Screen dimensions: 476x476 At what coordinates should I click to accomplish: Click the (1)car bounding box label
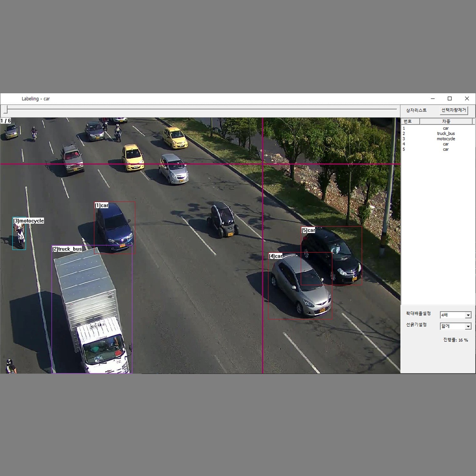tap(102, 205)
